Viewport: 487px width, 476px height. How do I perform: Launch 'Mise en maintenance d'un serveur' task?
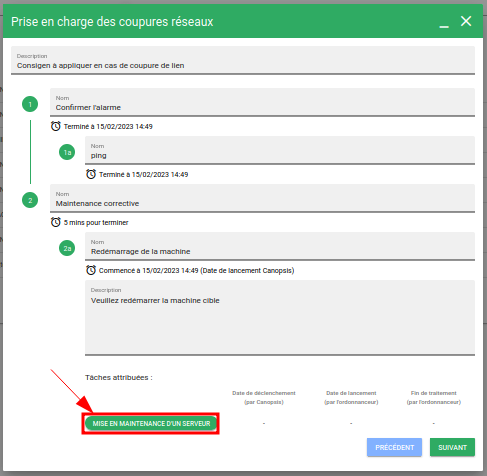pos(151,423)
